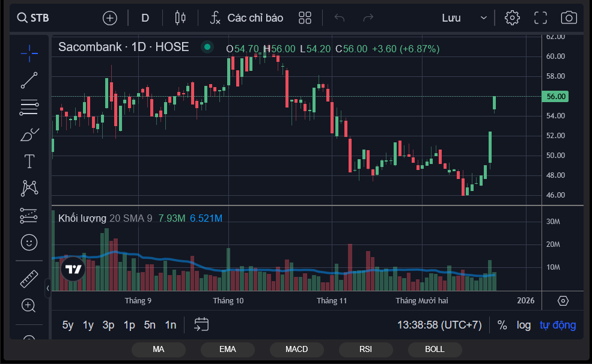The height and width of the screenshot is (364, 592).
Task: Open the Fibonacci retracement tool
Action: pyautogui.click(x=29, y=108)
